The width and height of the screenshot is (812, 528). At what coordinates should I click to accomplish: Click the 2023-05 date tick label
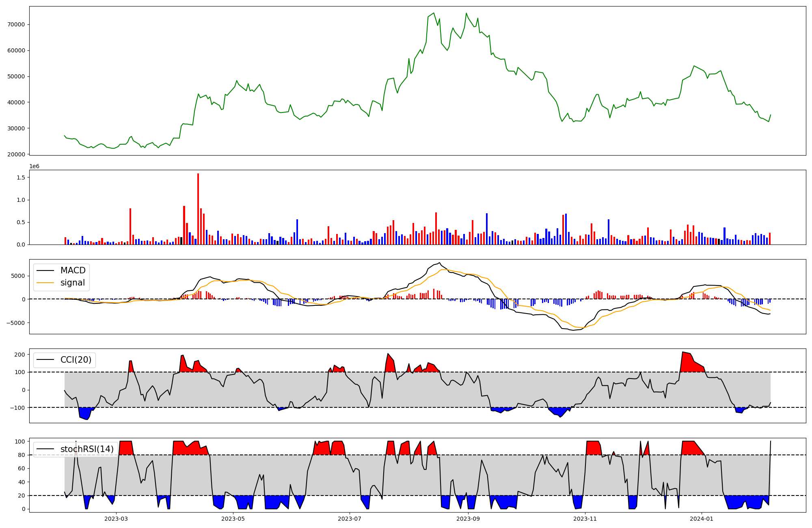(233, 519)
